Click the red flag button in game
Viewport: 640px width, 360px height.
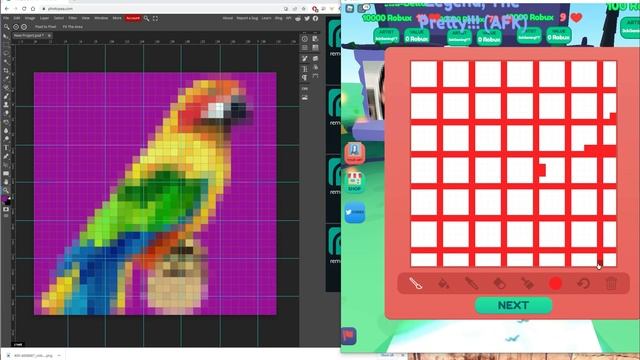coord(349,336)
